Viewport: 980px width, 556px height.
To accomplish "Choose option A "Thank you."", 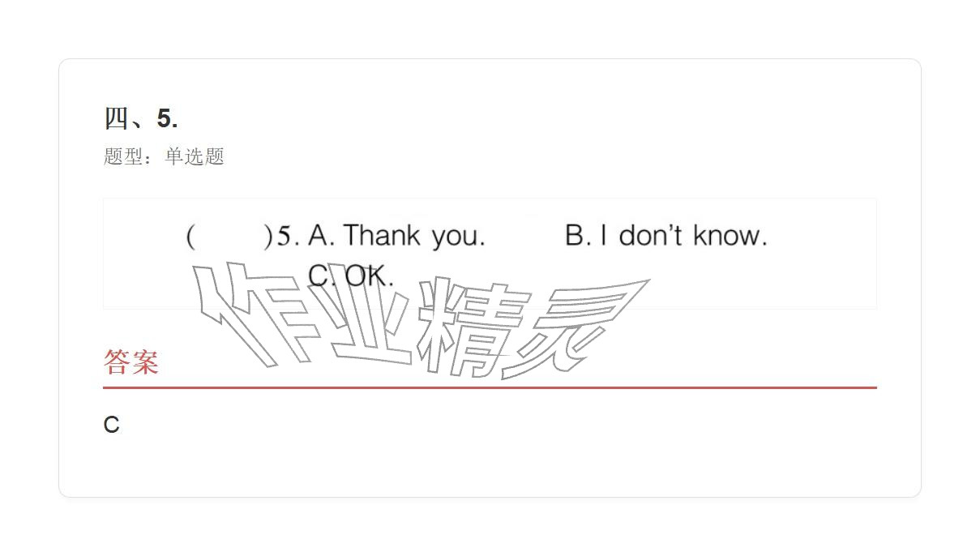I will pos(397,236).
